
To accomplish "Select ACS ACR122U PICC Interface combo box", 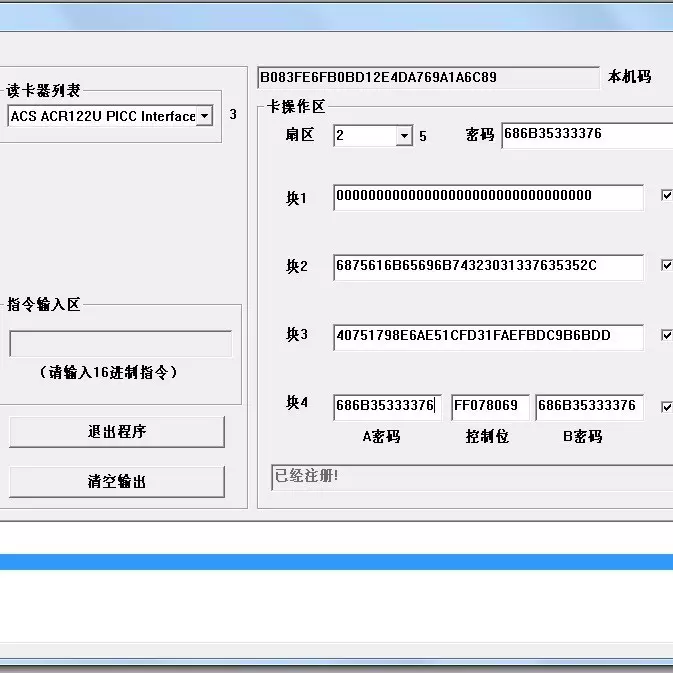I will click(x=110, y=116).
